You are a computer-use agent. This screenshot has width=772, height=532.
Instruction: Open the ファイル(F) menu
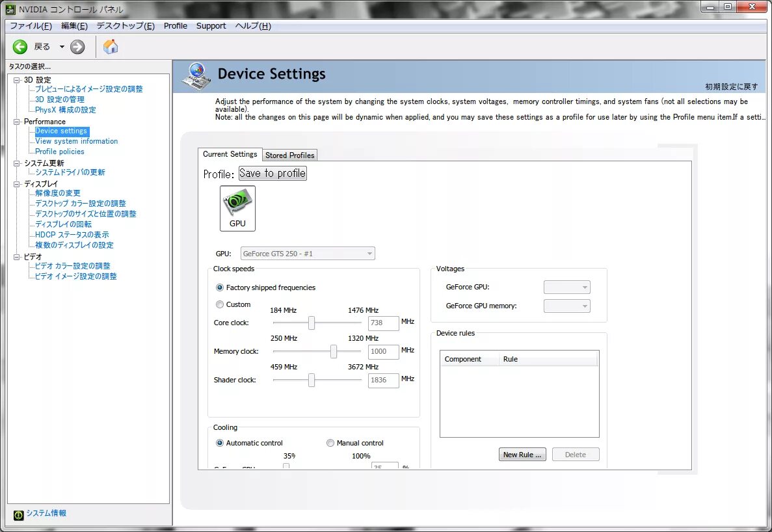coord(31,25)
